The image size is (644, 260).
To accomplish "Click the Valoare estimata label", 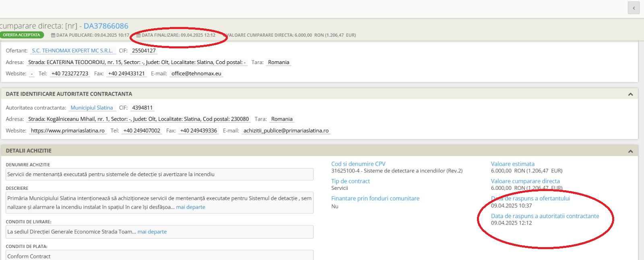I will pos(512,164).
